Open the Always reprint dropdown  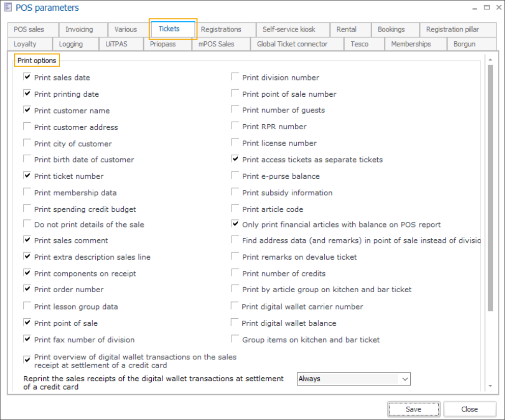(405, 379)
